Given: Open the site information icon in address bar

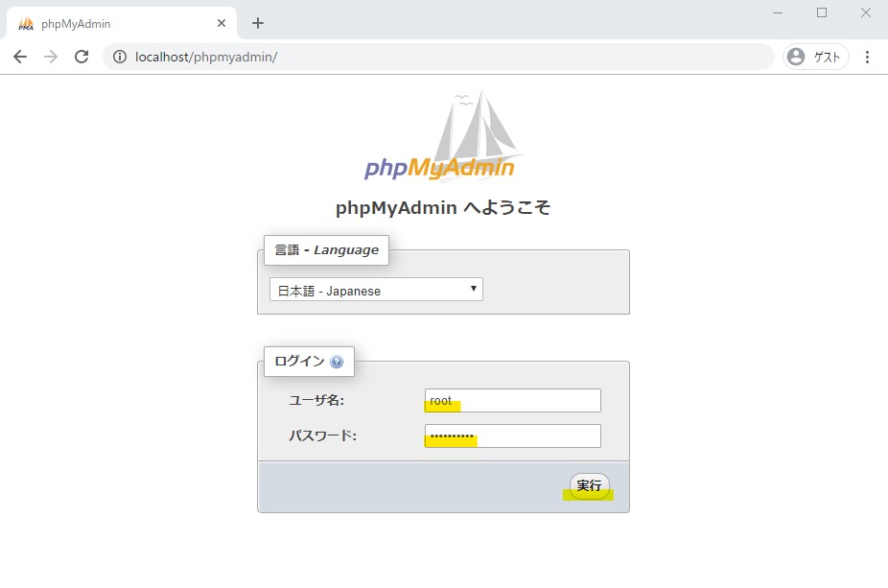Looking at the screenshot, I should (120, 57).
